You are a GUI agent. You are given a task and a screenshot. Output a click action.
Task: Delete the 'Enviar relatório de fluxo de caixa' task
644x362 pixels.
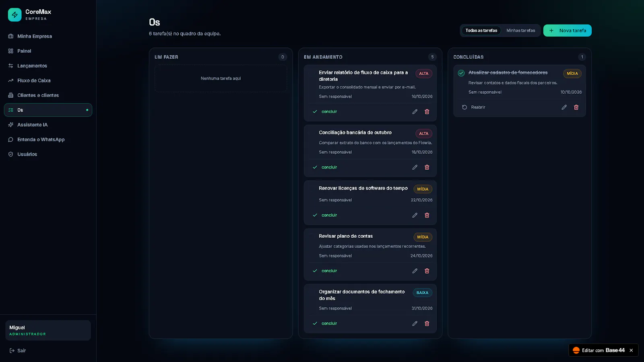pyautogui.click(x=427, y=112)
